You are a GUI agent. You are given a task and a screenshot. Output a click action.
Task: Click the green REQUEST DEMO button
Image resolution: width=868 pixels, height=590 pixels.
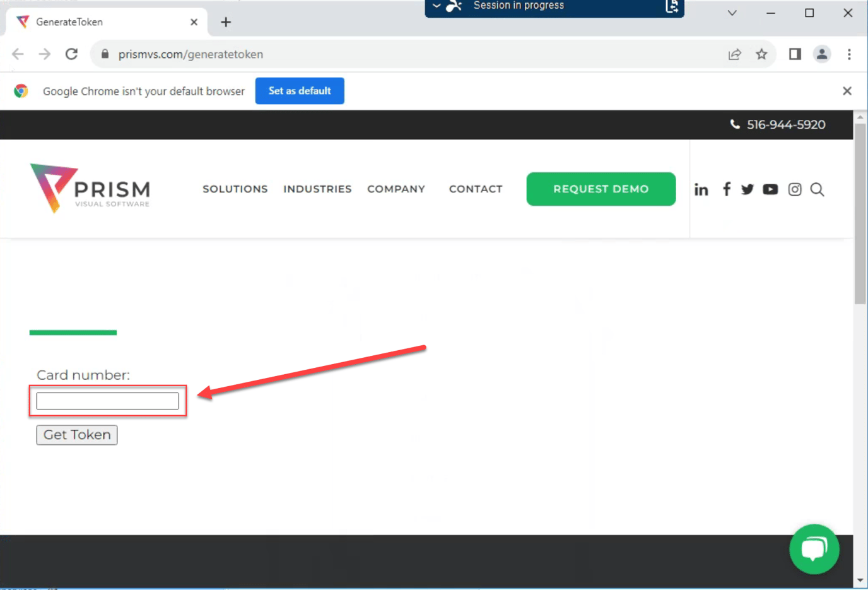[601, 189]
